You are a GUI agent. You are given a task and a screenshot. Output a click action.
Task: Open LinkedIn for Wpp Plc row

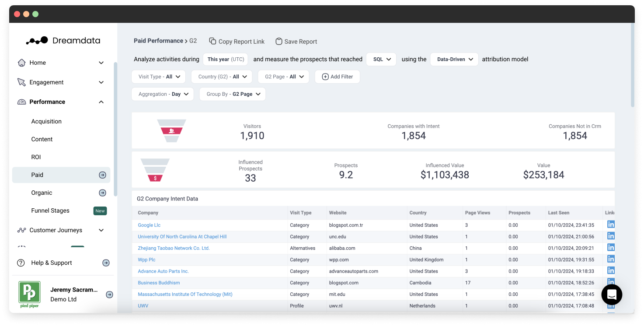point(611,259)
